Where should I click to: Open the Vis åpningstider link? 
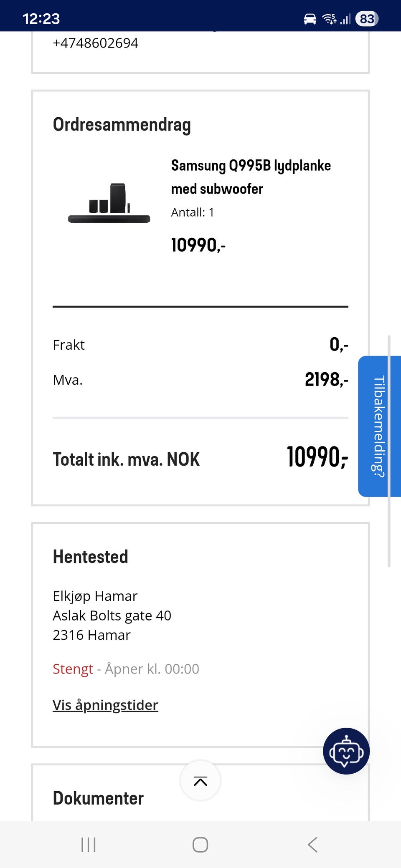pyautogui.click(x=105, y=705)
